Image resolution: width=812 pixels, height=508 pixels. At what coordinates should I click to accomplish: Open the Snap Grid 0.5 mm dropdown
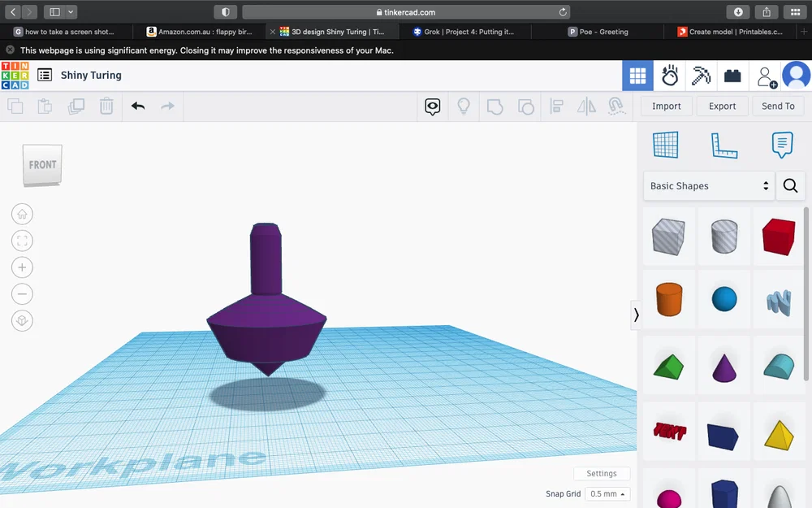tap(607, 494)
